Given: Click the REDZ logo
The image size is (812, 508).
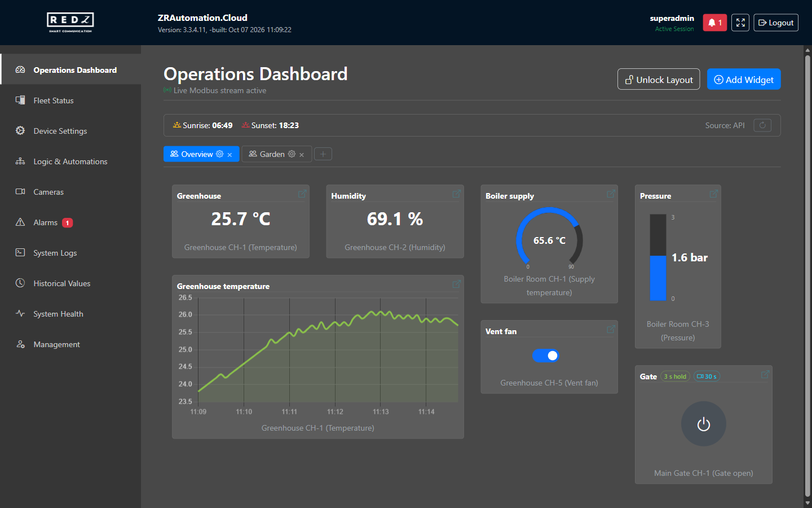Looking at the screenshot, I should 70,23.
